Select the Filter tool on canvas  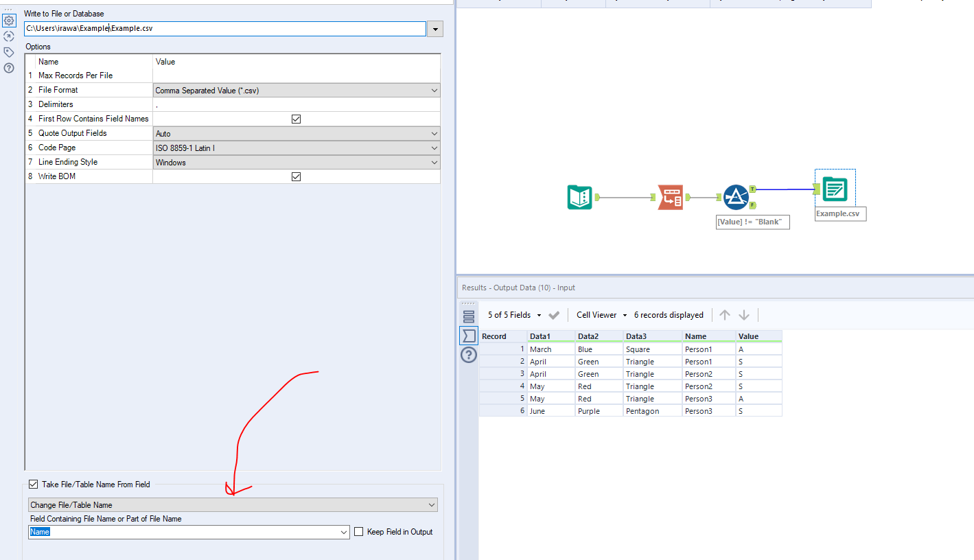pyautogui.click(x=735, y=197)
